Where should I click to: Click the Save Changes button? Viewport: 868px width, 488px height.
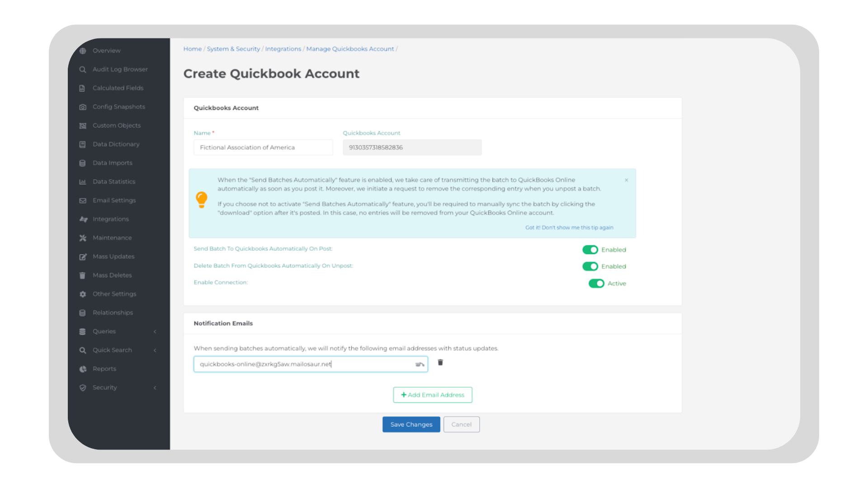click(x=411, y=424)
